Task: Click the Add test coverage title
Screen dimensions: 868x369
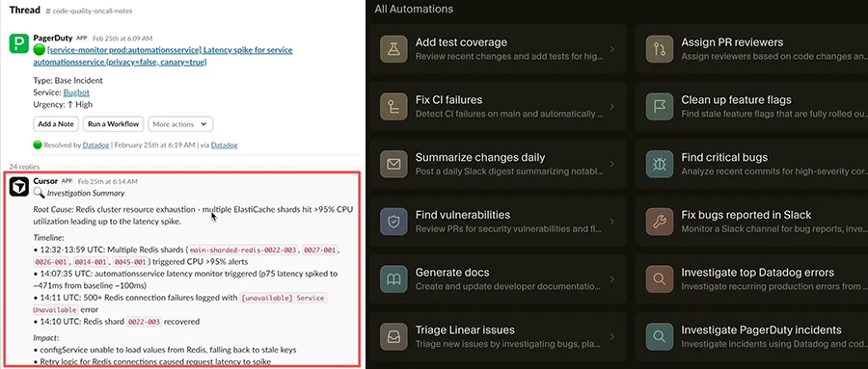Action: tap(461, 42)
